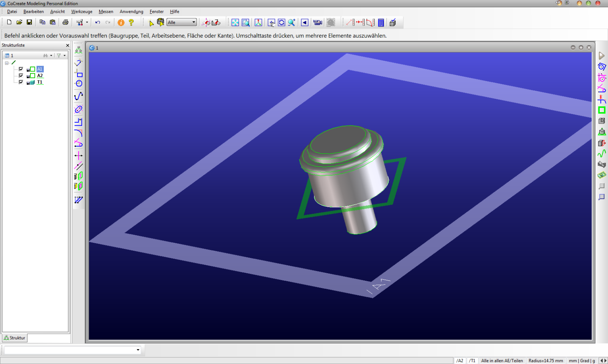Click the orange info icon

pyautogui.click(x=121, y=22)
